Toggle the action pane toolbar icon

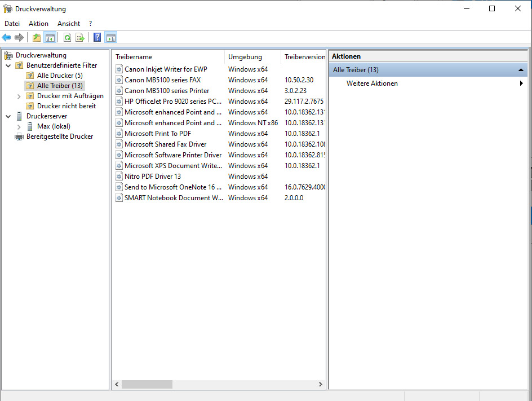(x=110, y=37)
